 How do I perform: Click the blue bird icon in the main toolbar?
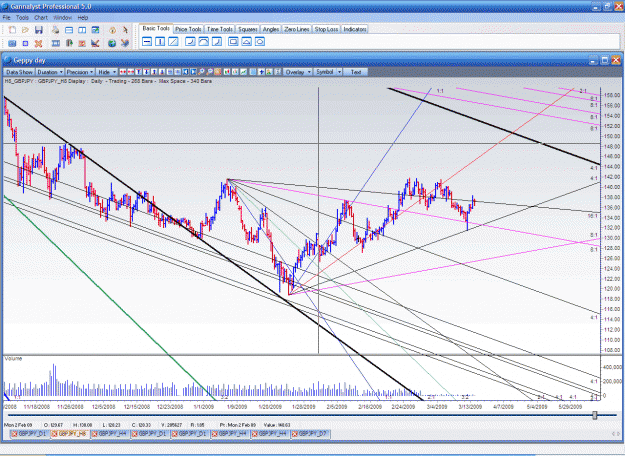click(x=125, y=43)
